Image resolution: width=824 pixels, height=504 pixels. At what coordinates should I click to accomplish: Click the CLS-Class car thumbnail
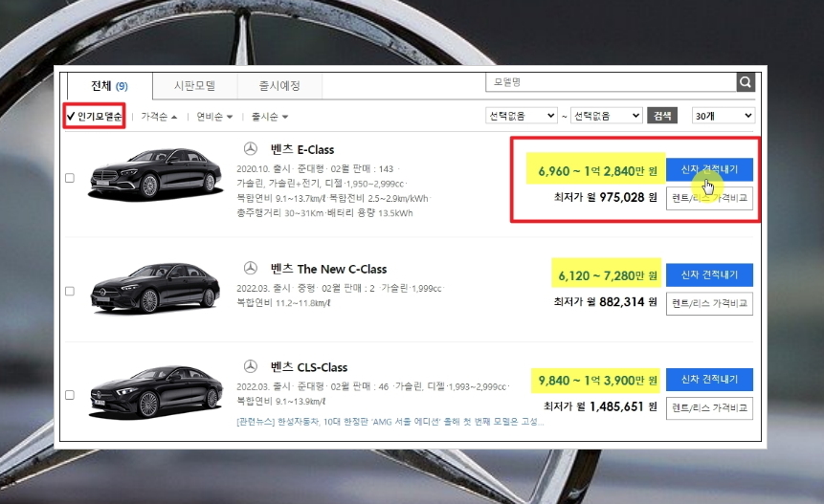(156, 393)
